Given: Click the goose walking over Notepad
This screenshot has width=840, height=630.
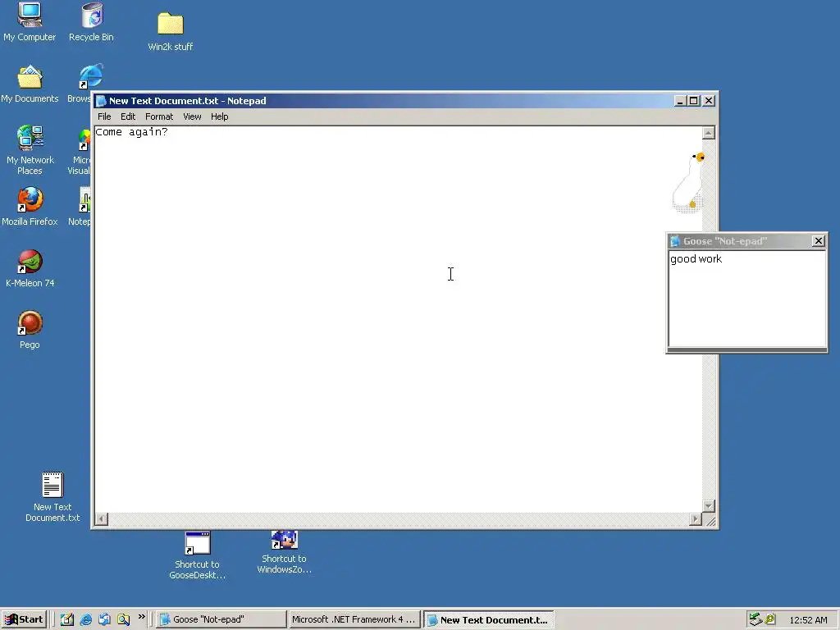Looking at the screenshot, I should coord(689,182).
